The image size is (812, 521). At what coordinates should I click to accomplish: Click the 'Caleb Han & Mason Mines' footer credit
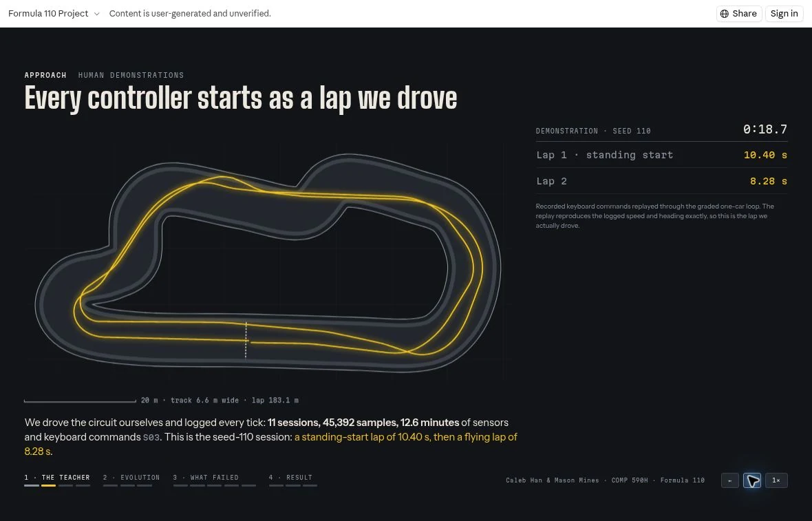pos(552,480)
